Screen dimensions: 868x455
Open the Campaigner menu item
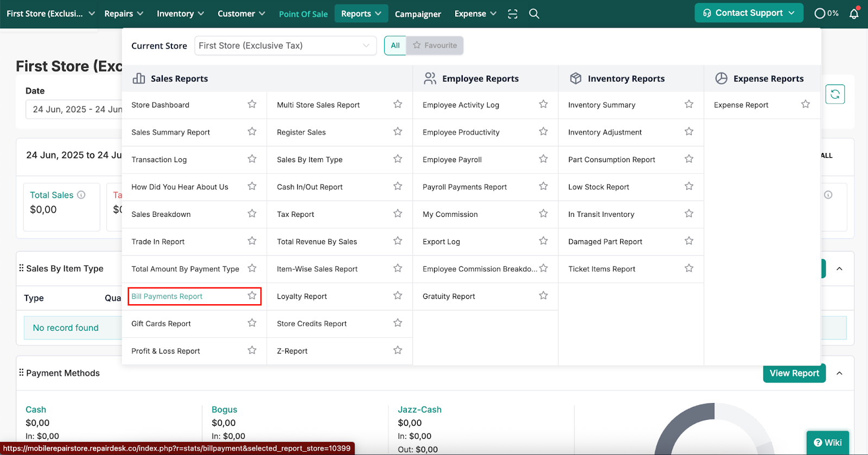point(418,14)
